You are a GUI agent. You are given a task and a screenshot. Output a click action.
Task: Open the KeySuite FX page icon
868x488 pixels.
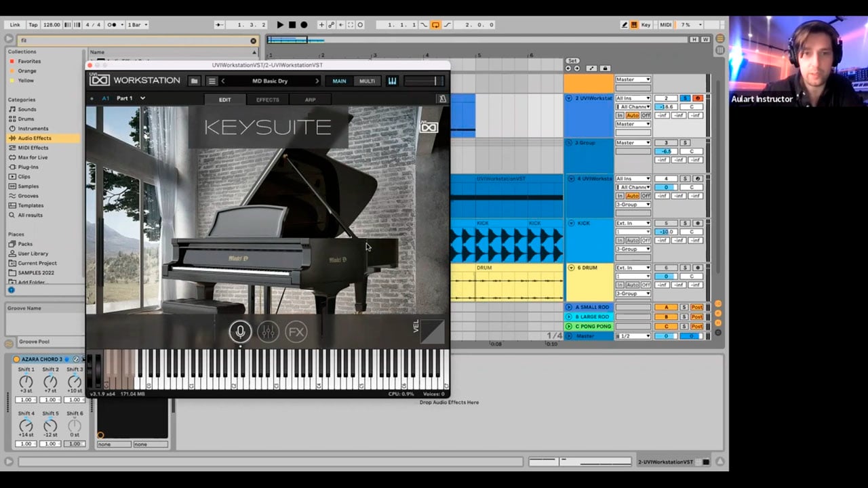296,331
